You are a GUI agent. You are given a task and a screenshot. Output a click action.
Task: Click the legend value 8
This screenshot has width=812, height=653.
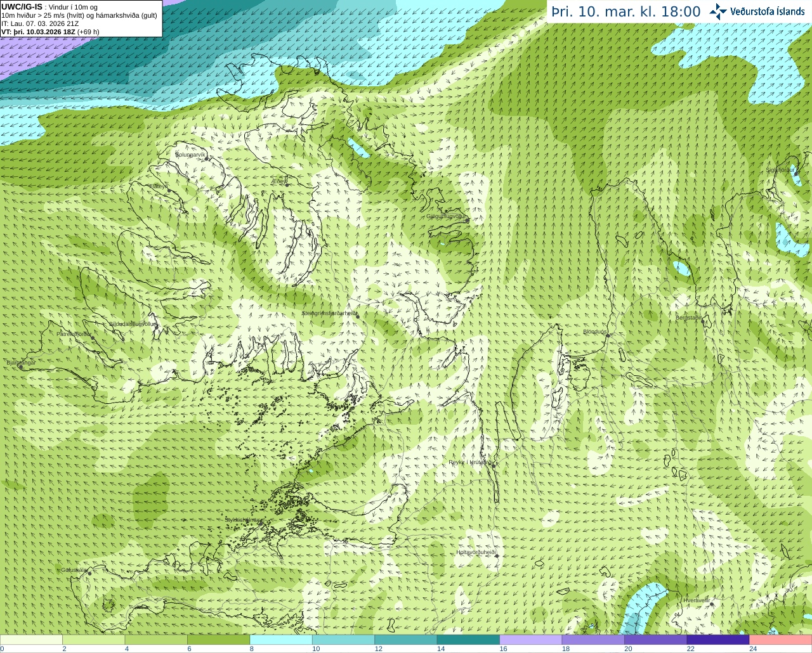click(x=252, y=649)
